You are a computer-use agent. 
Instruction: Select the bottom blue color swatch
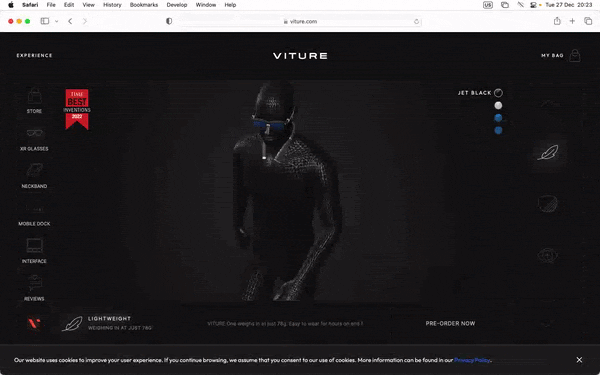click(x=498, y=130)
